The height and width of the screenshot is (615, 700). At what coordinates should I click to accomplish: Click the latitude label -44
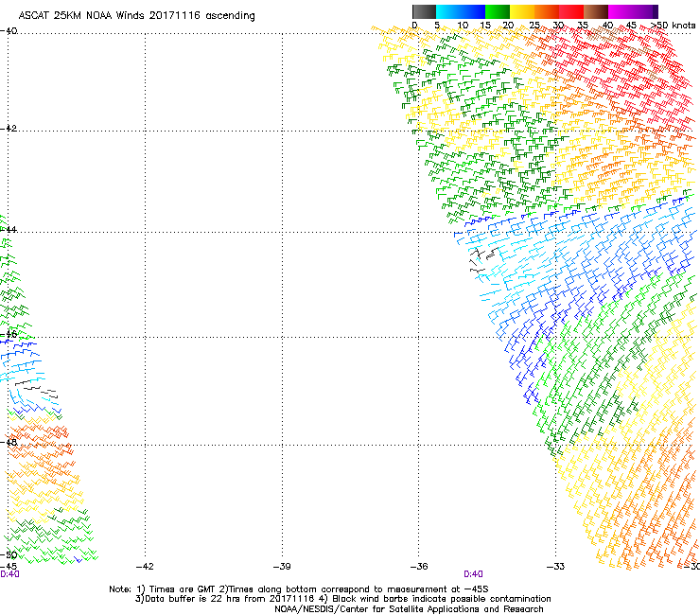coord(9,230)
